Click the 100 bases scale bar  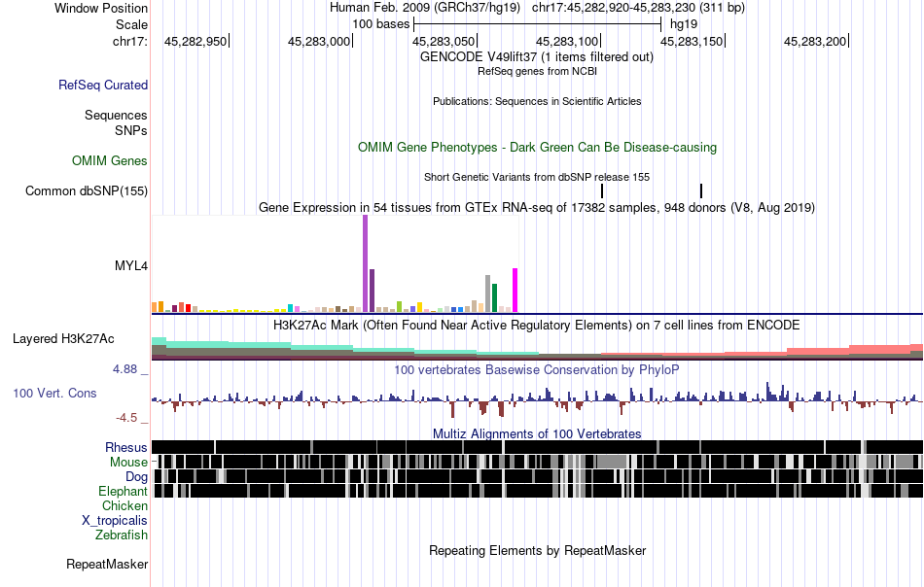[538, 24]
